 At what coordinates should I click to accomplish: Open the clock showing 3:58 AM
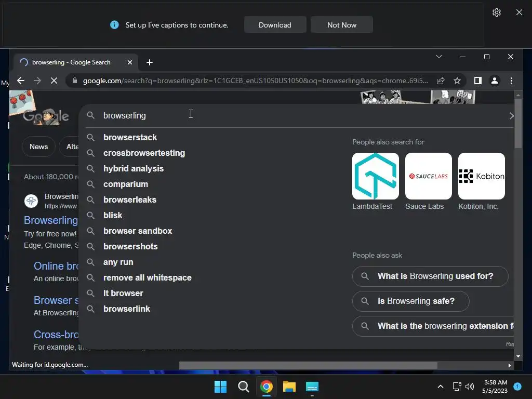click(x=495, y=387)
